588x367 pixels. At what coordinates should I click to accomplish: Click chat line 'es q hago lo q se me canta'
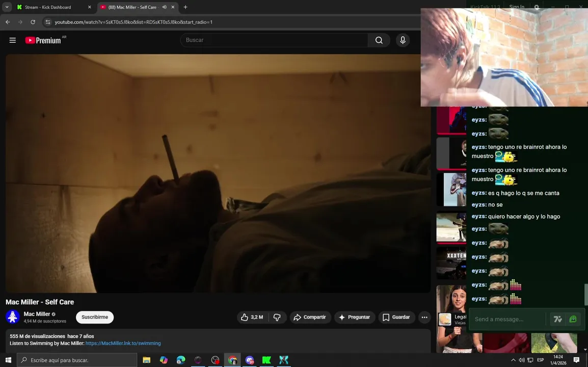point(515,193)
